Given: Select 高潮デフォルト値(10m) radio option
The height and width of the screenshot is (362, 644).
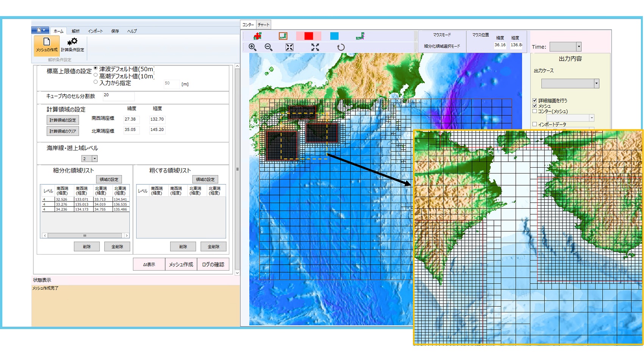Looking at the screenshot, I should (95, 75).
